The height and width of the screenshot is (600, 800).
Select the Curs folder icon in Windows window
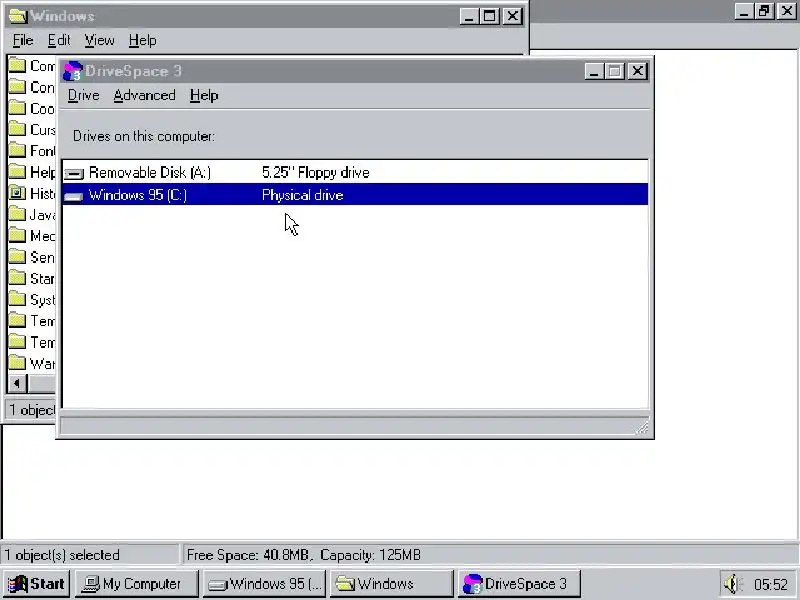(x=17, y=130)
